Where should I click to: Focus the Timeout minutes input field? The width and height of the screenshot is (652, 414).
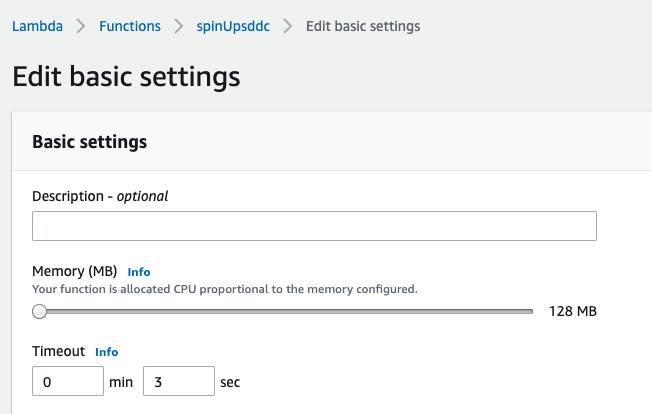pos(68,381)
